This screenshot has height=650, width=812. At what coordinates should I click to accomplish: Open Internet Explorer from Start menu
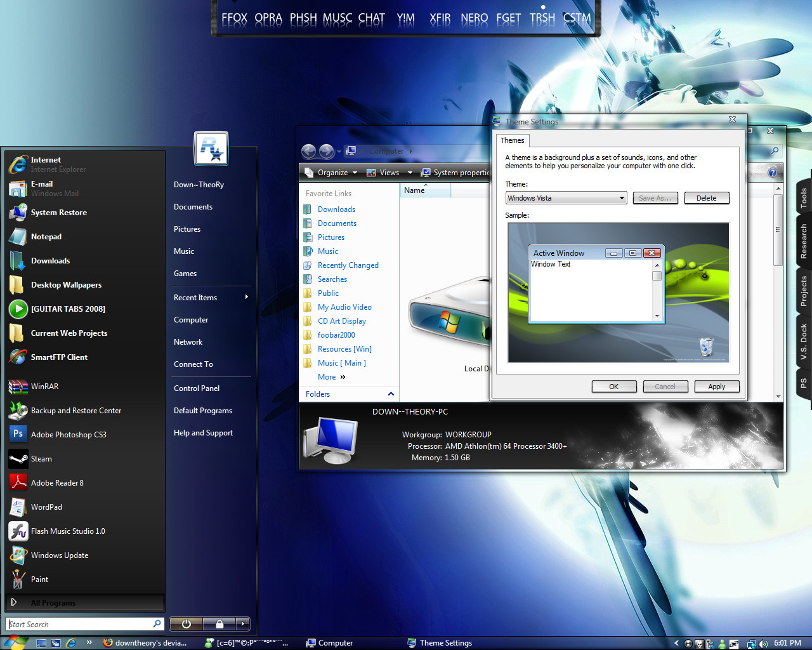point(84,164)
